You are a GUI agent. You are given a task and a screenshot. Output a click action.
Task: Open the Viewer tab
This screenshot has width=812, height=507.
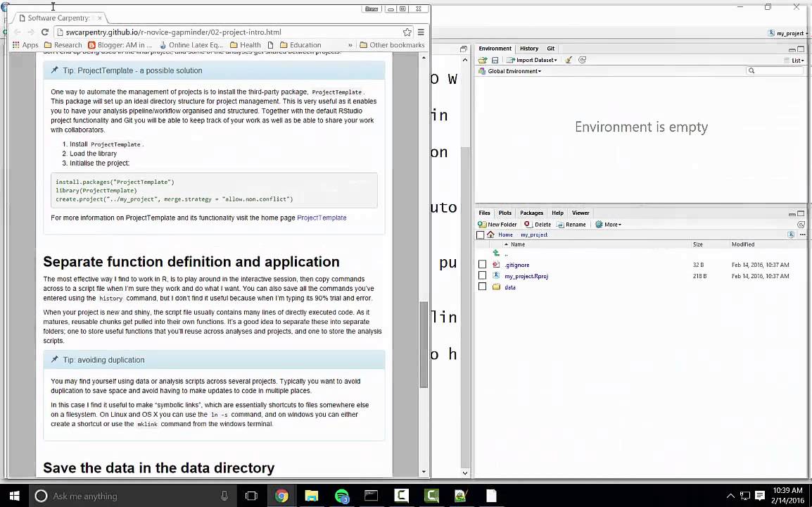[580, 213]
